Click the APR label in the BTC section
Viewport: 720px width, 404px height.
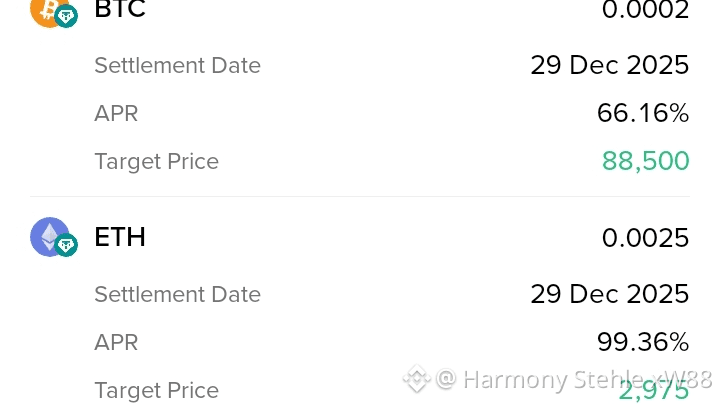tap(116, 114)
